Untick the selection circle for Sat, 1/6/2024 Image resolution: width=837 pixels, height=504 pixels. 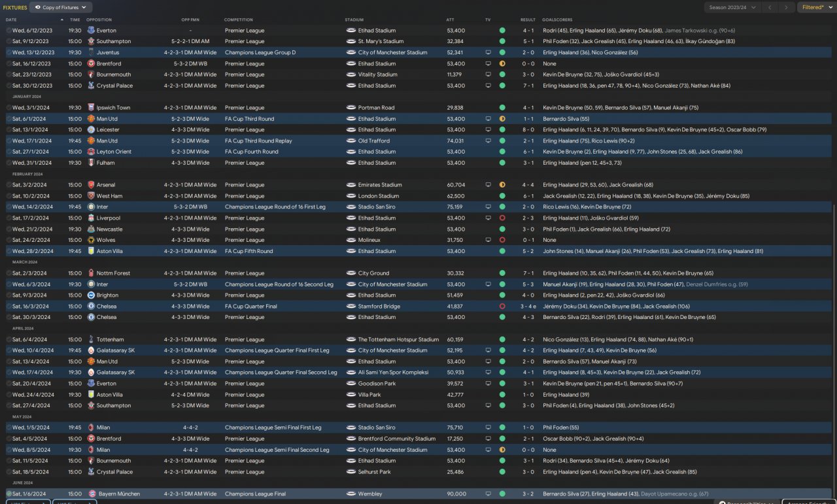(9, 494)
